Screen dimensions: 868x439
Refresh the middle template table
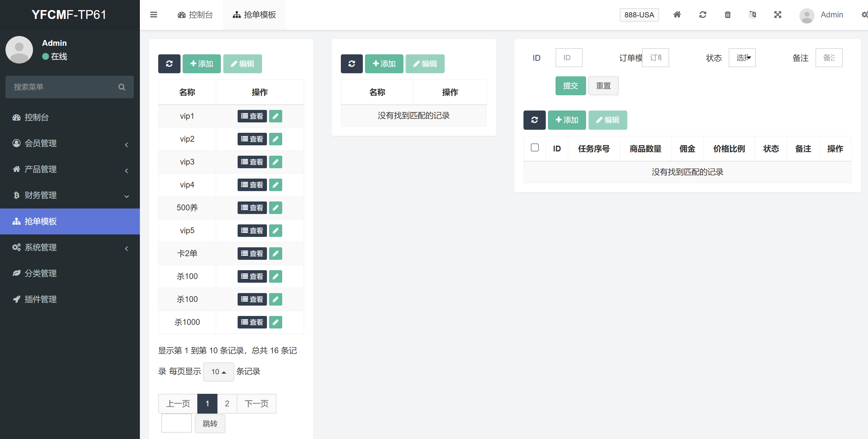[352, 64]
